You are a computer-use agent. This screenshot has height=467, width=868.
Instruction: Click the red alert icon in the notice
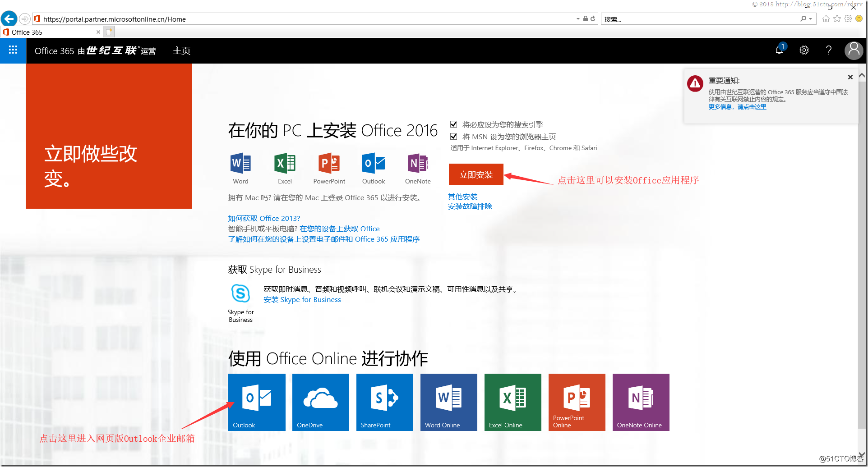coord(695,83)
